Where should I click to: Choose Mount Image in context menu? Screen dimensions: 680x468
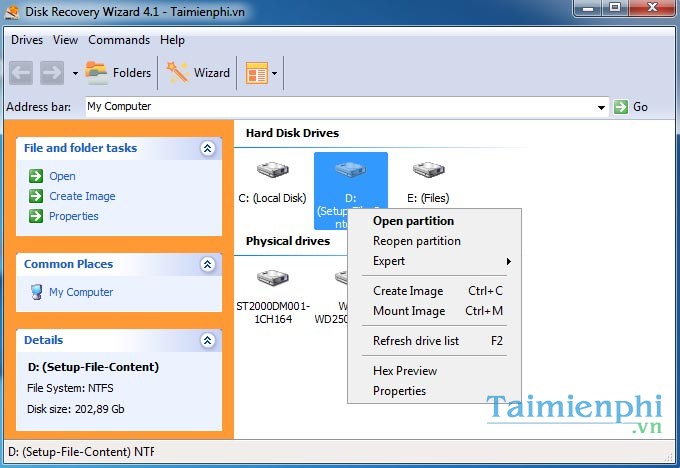click(x=435, y=311)
